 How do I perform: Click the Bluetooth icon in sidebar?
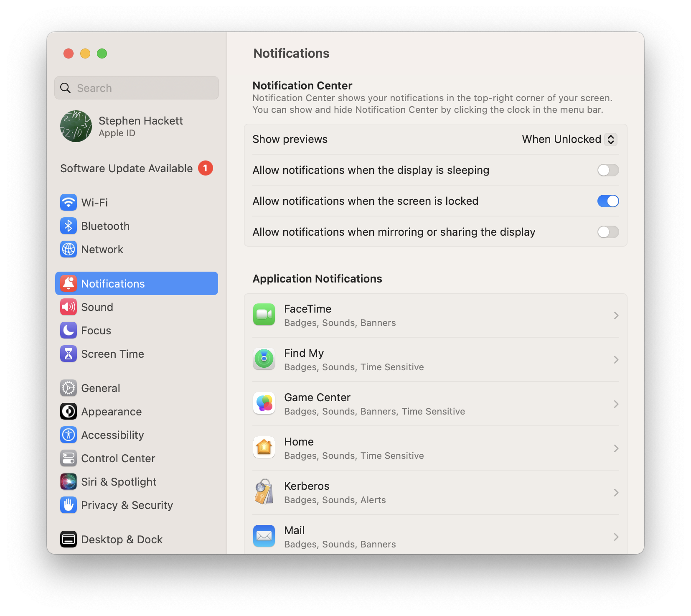(x=69, y=226)
